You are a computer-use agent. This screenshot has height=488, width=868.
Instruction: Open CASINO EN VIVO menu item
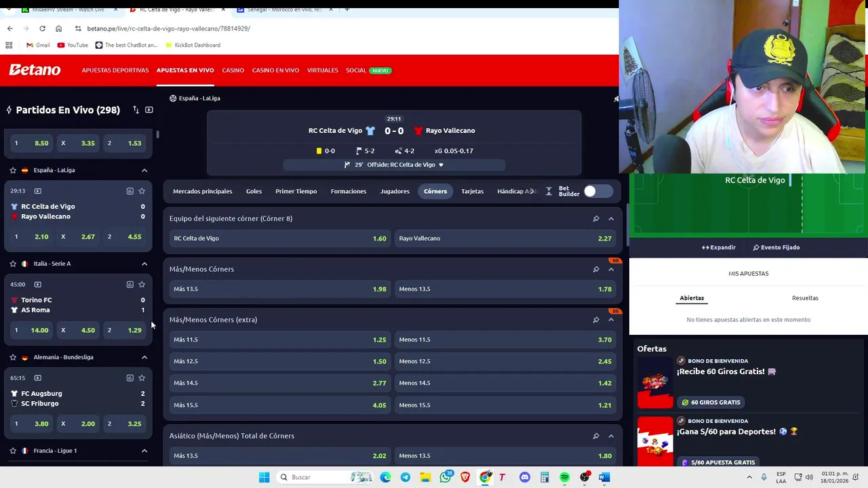tap(275, 70)
